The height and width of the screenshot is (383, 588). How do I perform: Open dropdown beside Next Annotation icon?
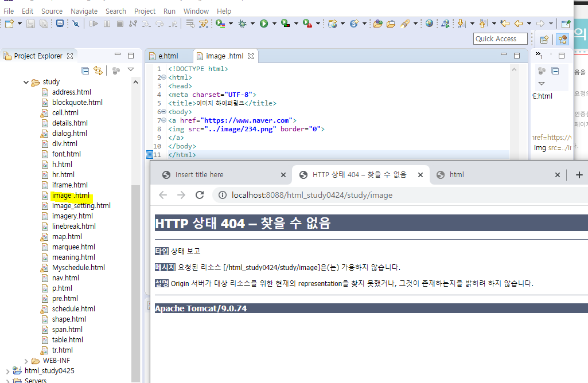tap(472, 24)
